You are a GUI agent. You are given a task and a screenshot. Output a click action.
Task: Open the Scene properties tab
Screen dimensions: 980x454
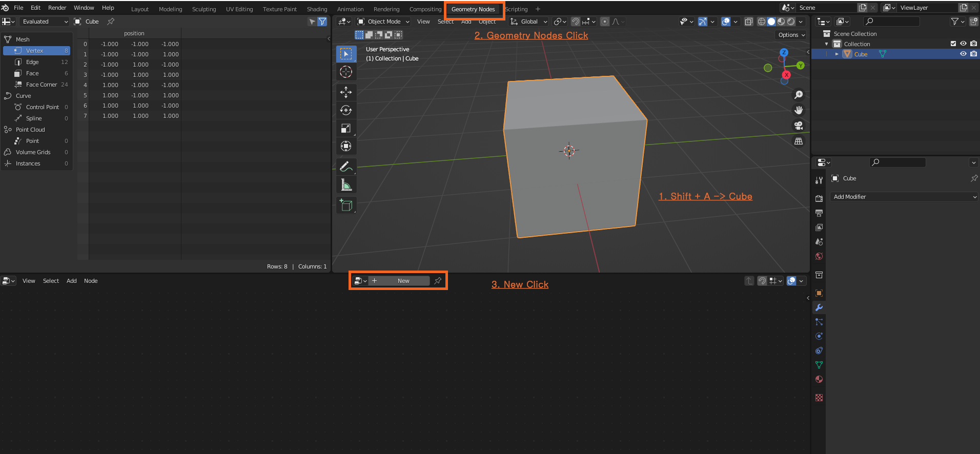coord(819,241)
